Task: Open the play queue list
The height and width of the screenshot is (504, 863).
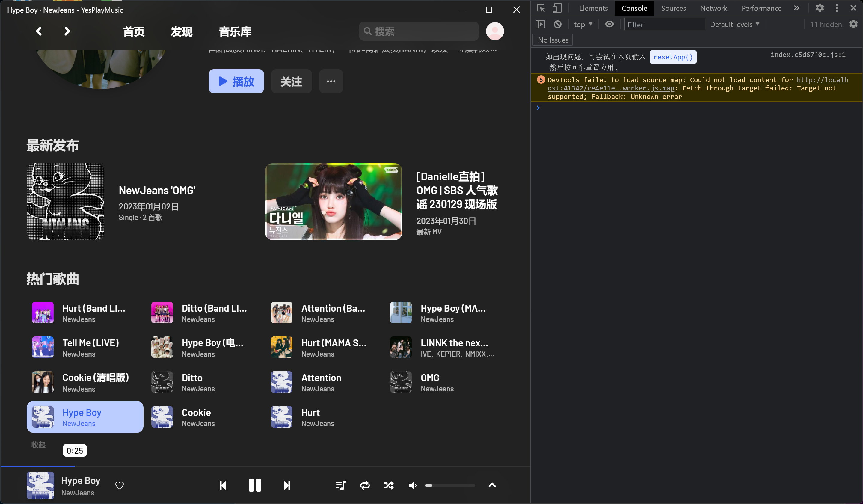Action: [x=341, y=485]
